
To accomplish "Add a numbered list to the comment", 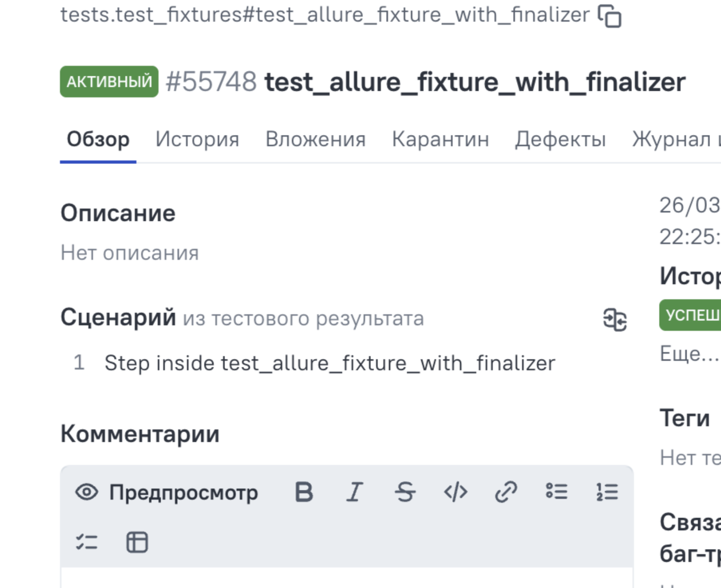I will (x=607, y=492).
